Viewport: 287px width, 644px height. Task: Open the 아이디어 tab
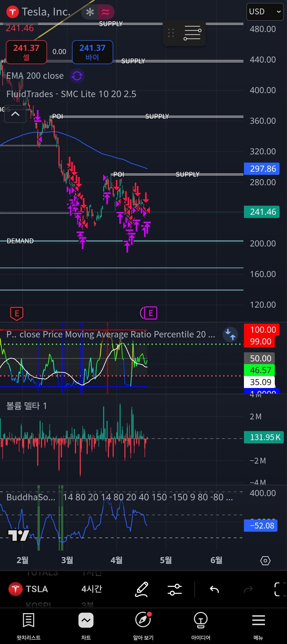point(201,626)
